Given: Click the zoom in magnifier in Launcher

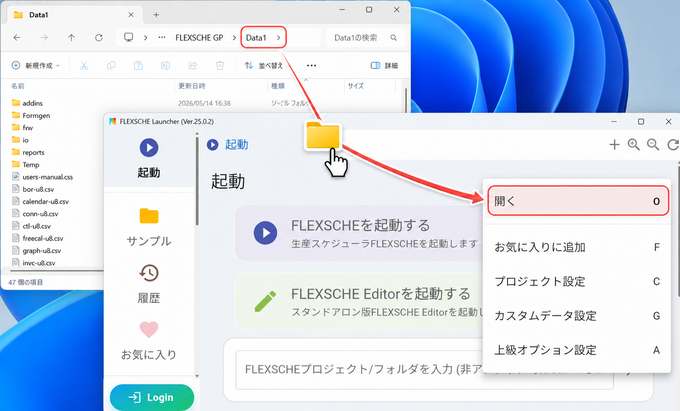Looking at the screenshot, I should pyautogui.click(x=634, y=145).
